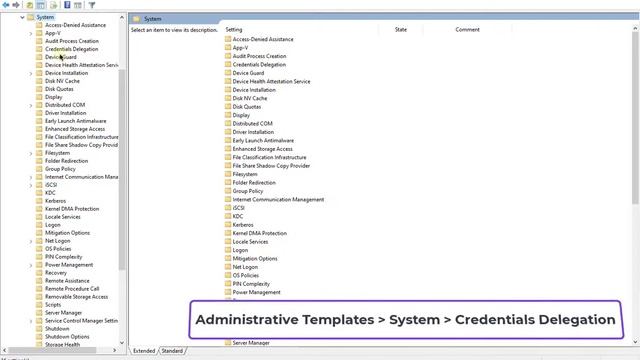Viewport: 640px width, 360px height.
Task: Sort by the State column header
Action: click(401, 29)
